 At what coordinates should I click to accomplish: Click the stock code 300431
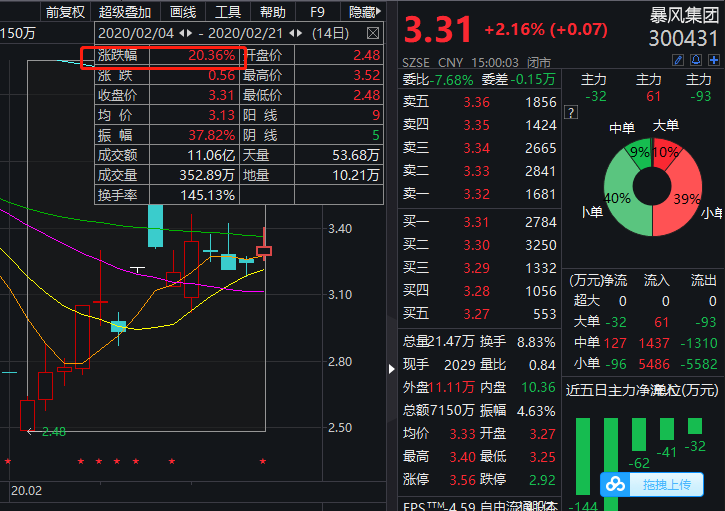(x=684, y=38)
